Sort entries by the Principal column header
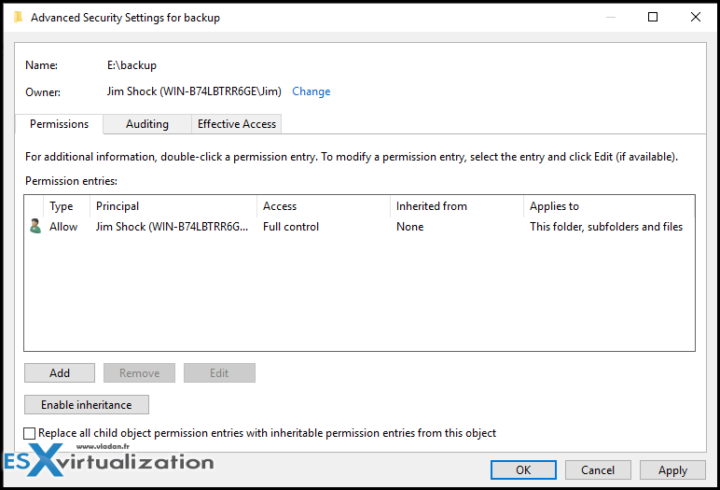The height and width of the screenshot is (490, 720). point(173,206)
